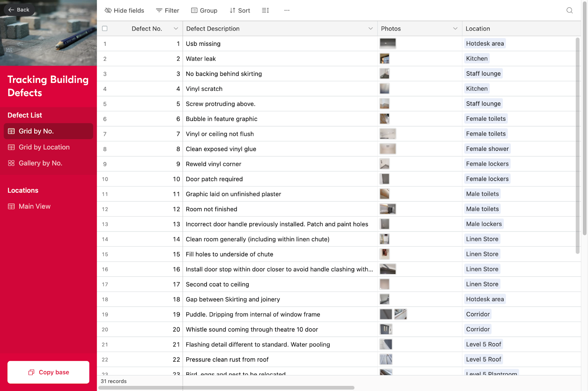Select the Grid by No. view

(x=36, y=131)
